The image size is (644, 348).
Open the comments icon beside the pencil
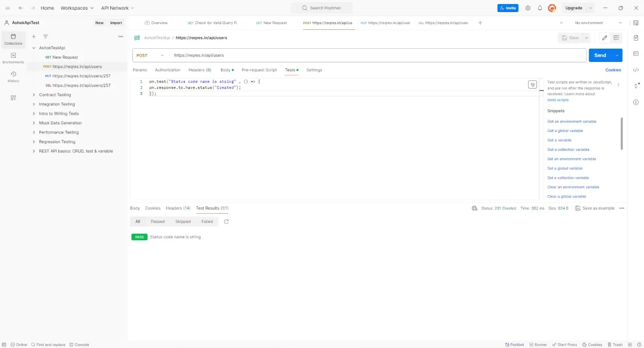click(616, 38)
